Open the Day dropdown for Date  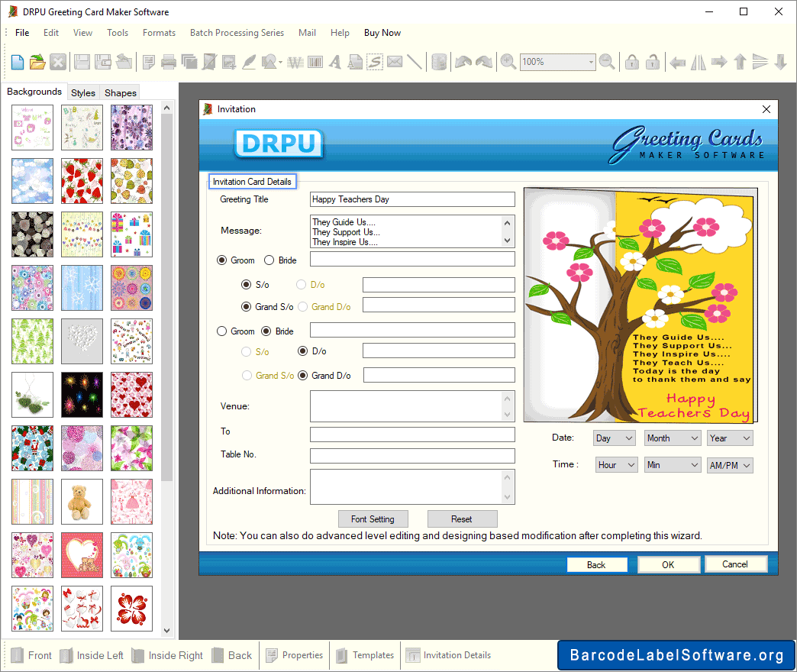(614, 438)
